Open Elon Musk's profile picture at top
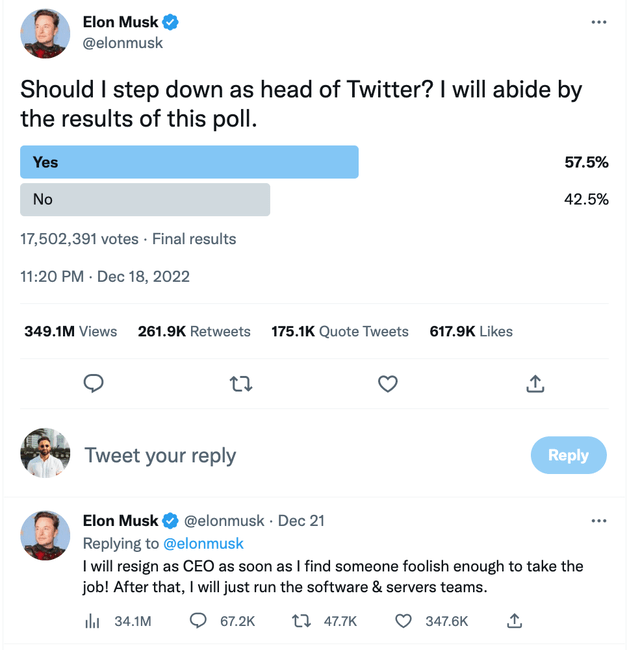Viewport: 640px width, 650px height. coord(46,33)
